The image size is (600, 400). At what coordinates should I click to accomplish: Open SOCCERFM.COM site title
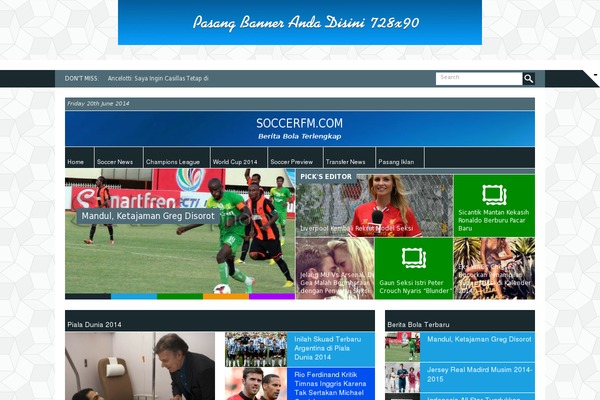pos(300,123)
